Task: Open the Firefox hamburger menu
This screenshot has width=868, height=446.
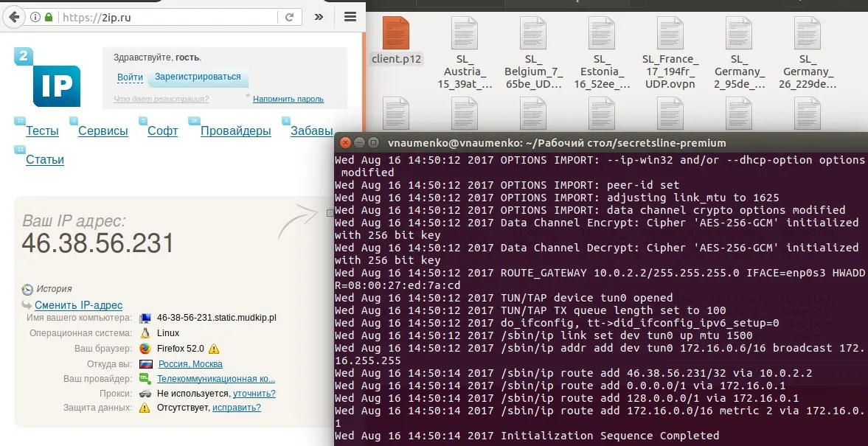Action: point(350,17)
